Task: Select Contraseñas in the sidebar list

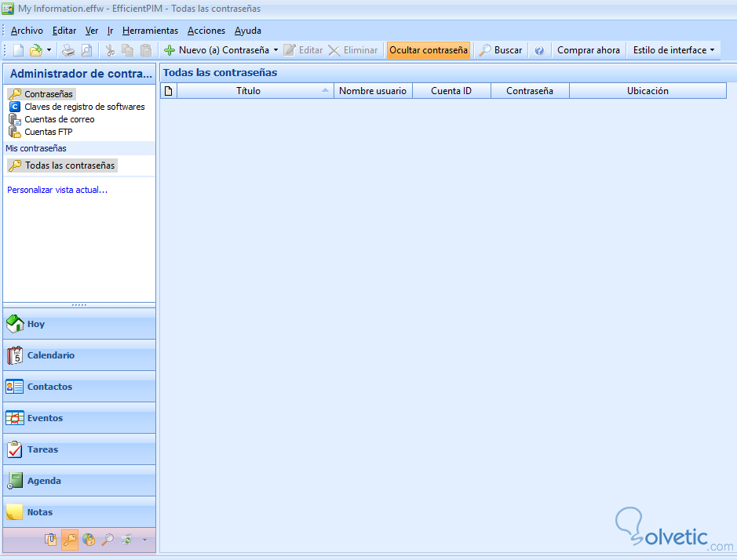Action: 42,94
